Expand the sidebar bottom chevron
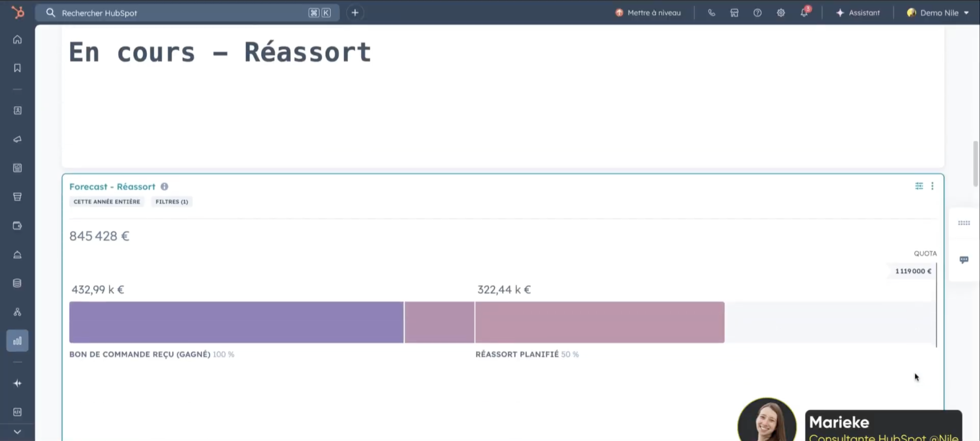 (x=17, y=432)
